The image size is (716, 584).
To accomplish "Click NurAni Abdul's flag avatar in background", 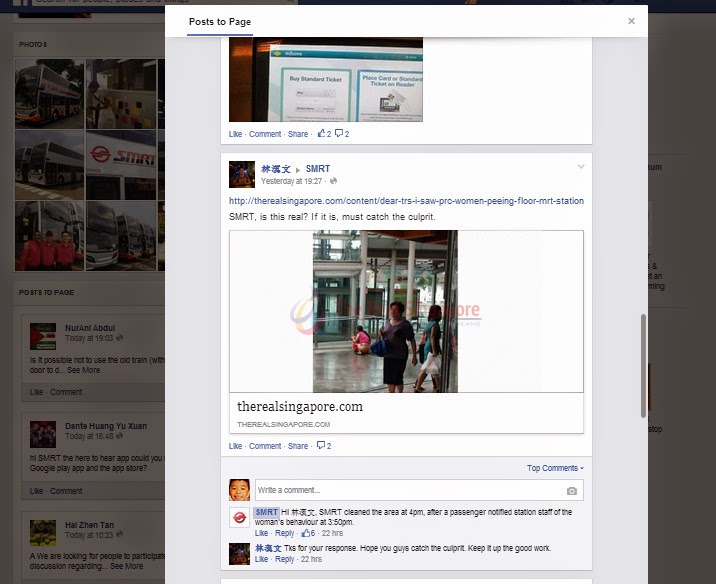I will 43,336.
